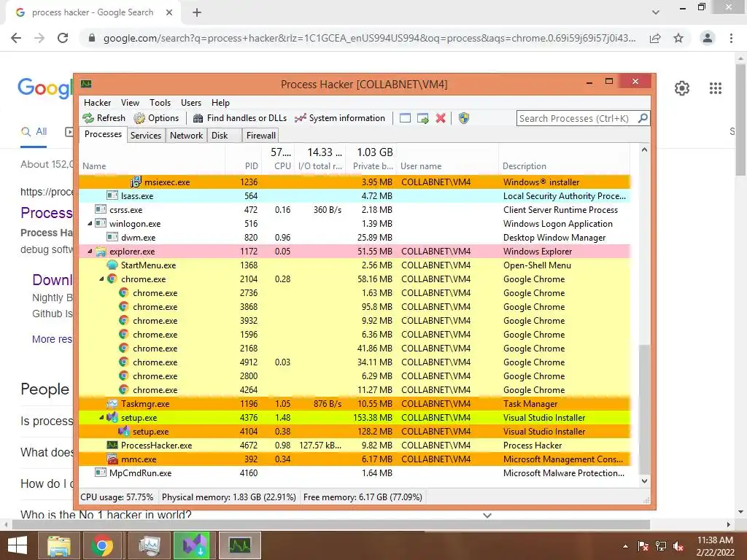Open Google Settings gear icon
Screen dimensions: 747x560
(682, 88)
